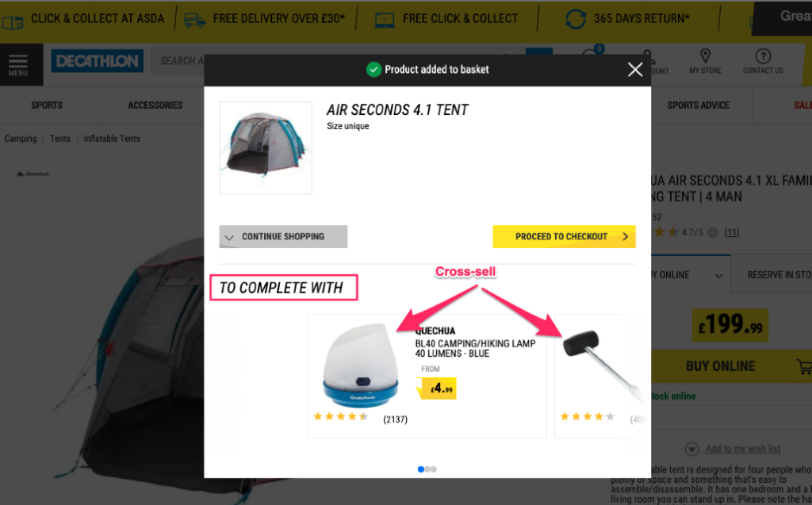The height and width of the screenshot is (505, 812).
Task: Click the Continue Shopping button
Action: click(283, 237)
